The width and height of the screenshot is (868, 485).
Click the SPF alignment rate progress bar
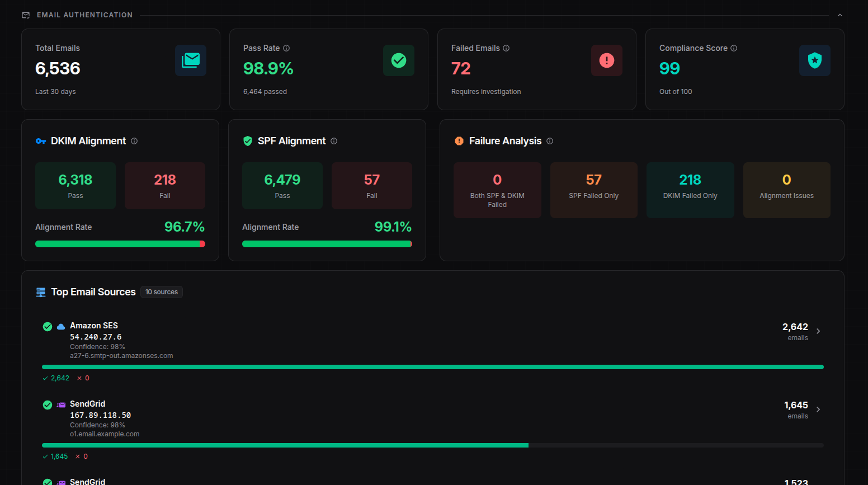point(327,244)
